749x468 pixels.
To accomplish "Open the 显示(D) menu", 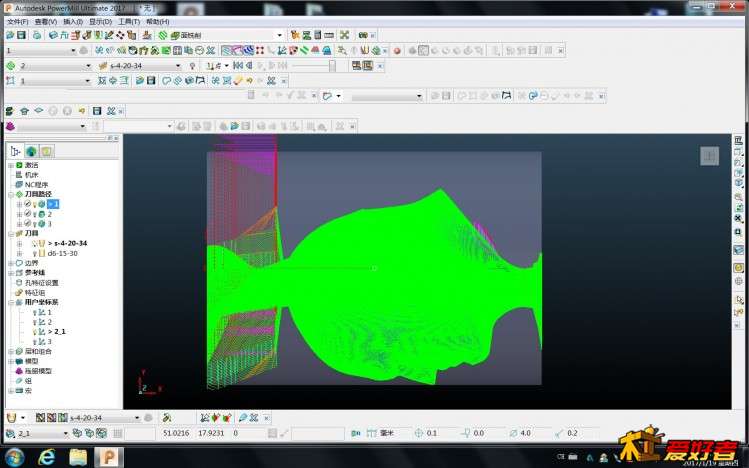I will 100,21.
